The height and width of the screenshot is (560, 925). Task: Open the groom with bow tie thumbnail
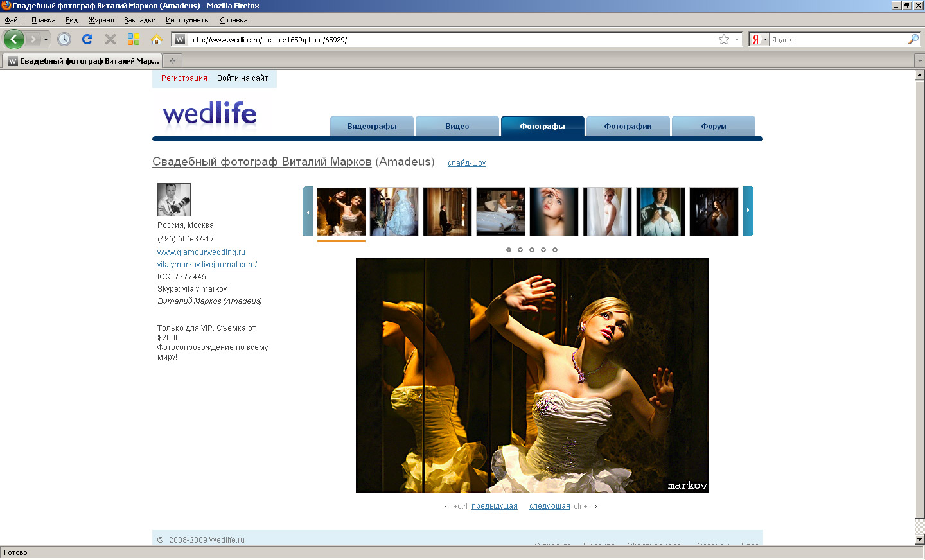(x=660, y=211)
